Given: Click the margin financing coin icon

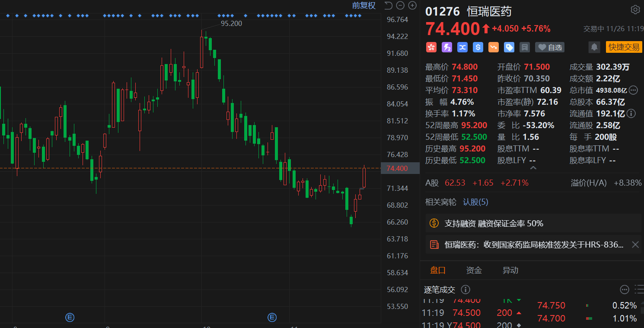Looking at the screenshot, I should [434, 223].
